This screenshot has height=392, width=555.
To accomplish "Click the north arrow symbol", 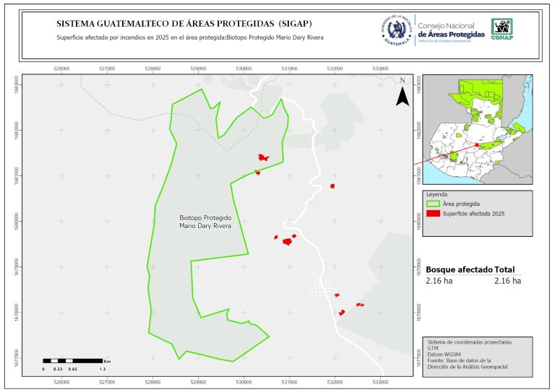I will 402,94.
